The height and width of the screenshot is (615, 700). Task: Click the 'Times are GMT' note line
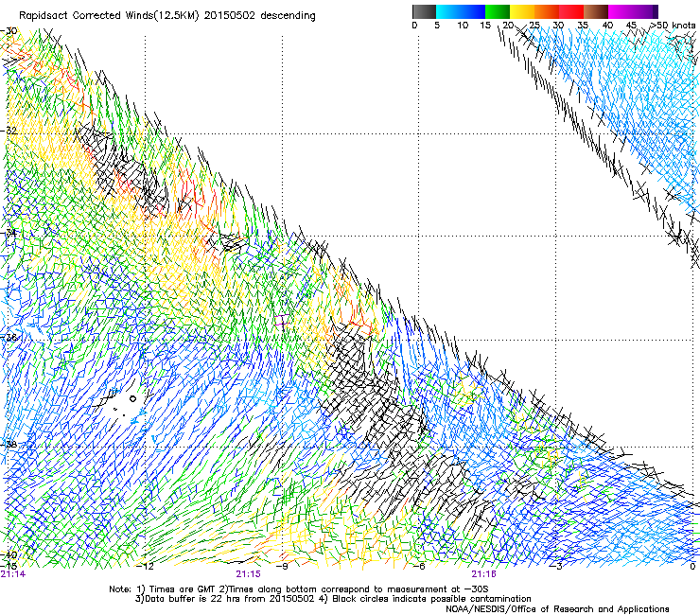coord(299,589)
